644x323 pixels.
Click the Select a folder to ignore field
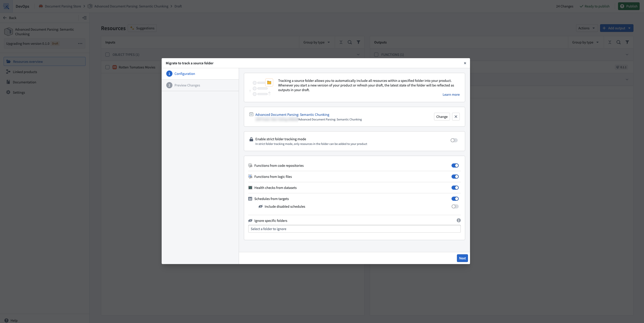point(354,229)
